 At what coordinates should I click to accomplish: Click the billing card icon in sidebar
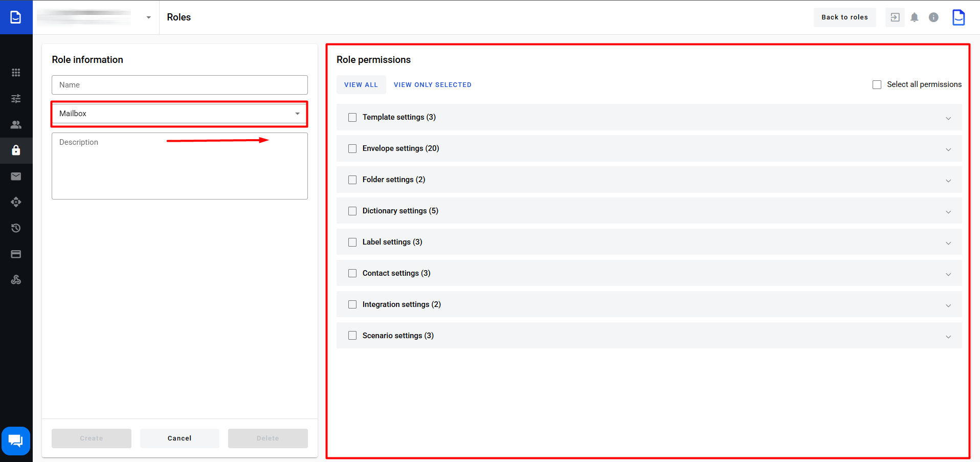tap(16, 254)
